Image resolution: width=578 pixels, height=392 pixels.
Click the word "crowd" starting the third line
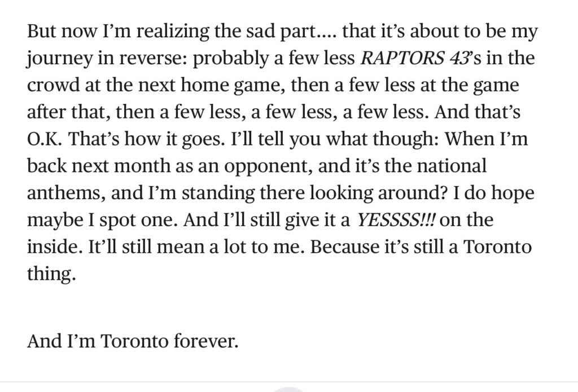(53, 85)
